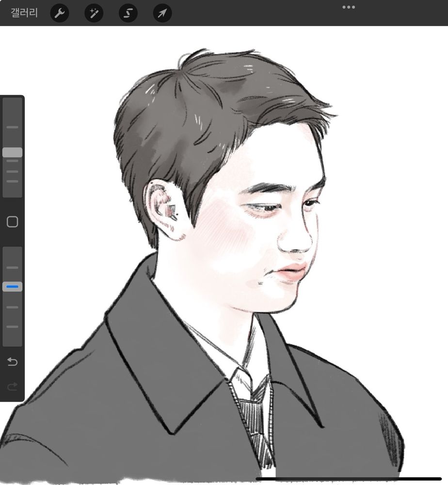Activate the Selection S-shaped tool
The image size is (448, 485).
click(128, 13)
